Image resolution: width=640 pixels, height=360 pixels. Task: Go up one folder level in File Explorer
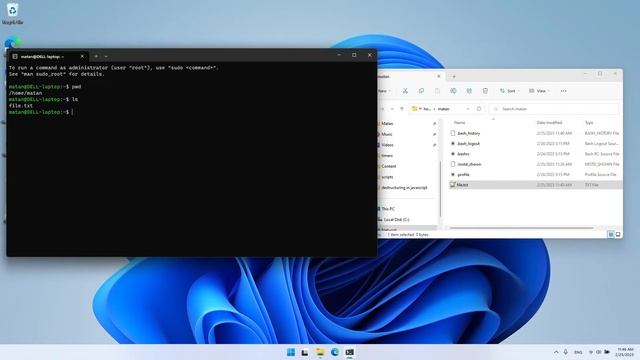[402, 109]
